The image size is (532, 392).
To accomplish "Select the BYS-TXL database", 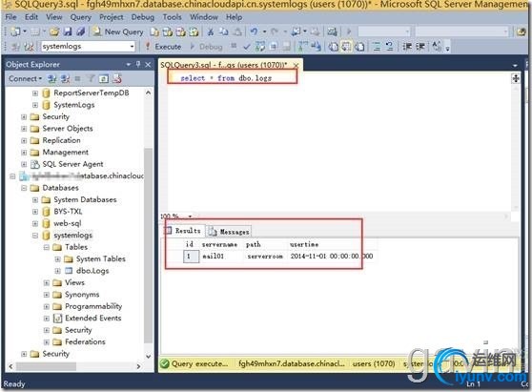I will pyautogui.click(x=68, y=212).
